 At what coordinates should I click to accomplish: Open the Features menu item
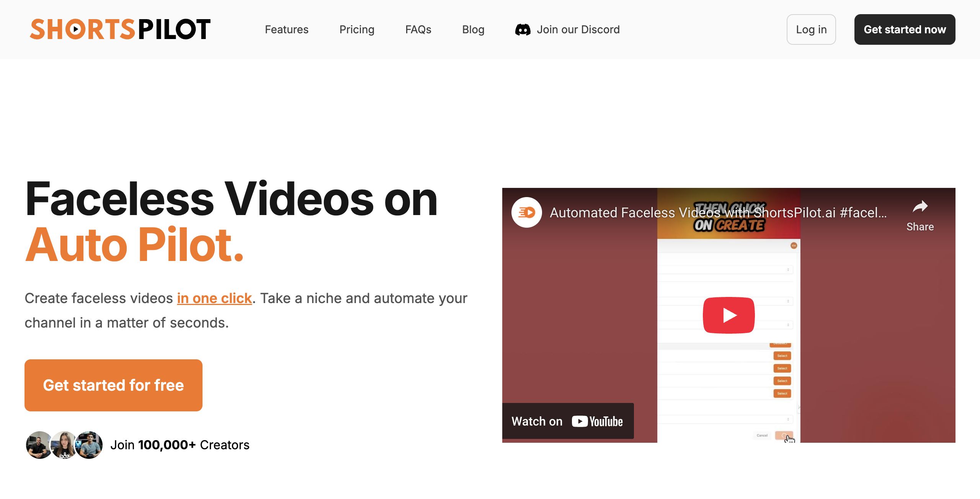[286, 29]
